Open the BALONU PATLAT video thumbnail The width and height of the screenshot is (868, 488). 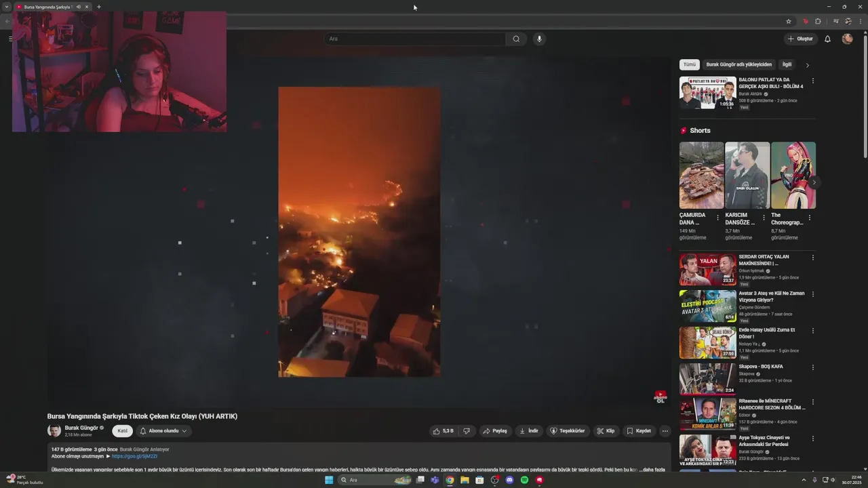point(707,93)
